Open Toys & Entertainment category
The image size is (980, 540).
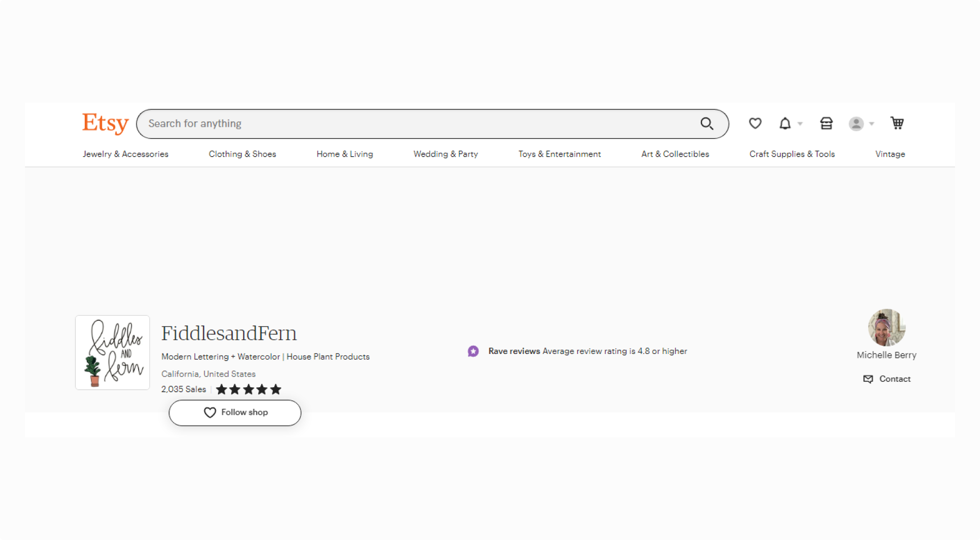(x=560, y=154)
